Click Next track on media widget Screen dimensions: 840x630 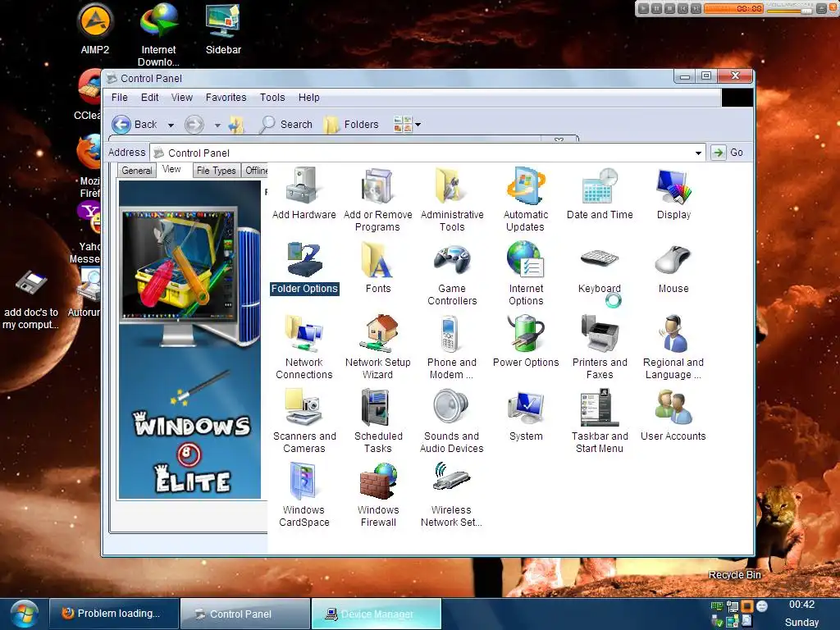pos(696,8)
